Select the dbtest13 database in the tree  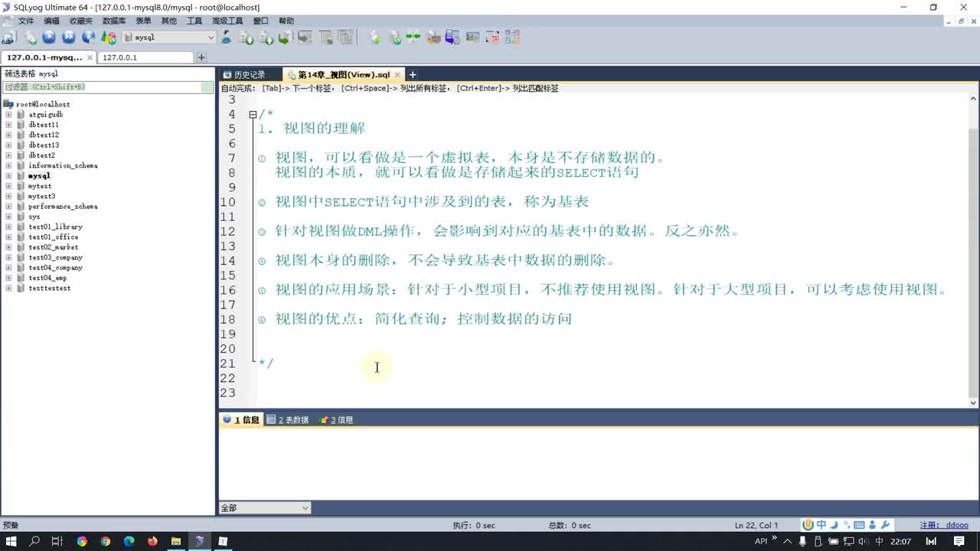(44, 145)
